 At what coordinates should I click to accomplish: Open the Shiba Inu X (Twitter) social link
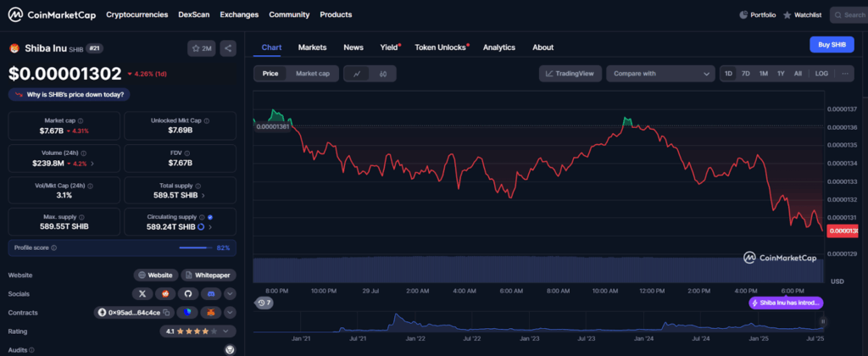(142, 293)
